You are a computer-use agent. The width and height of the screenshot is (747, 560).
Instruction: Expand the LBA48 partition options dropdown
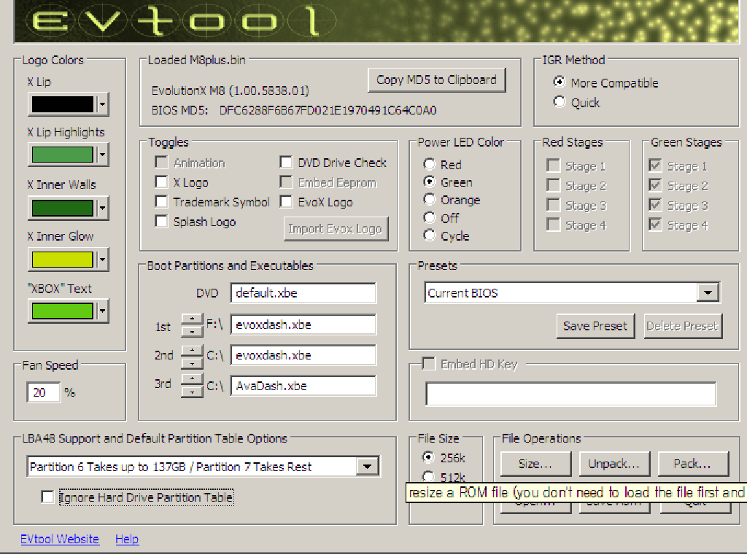(368, 466)
